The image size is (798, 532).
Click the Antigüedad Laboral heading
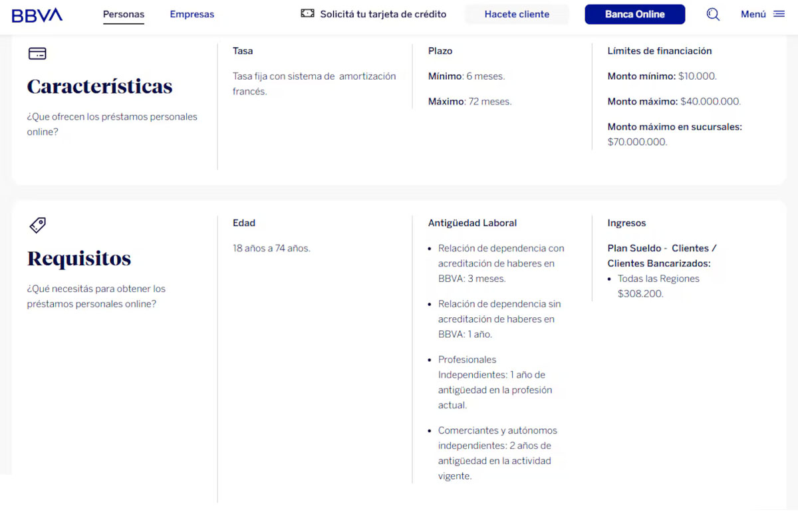click(x=472, y=223)
